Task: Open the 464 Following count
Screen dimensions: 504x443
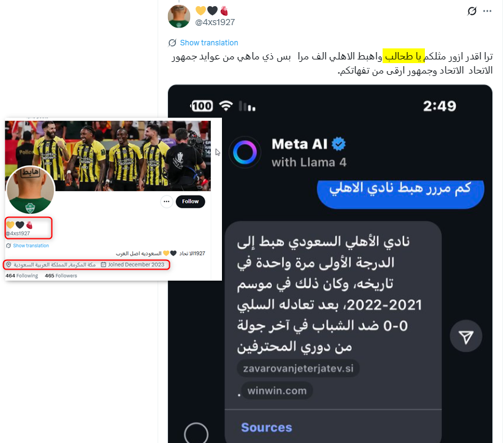Action: tap(21, 276)
